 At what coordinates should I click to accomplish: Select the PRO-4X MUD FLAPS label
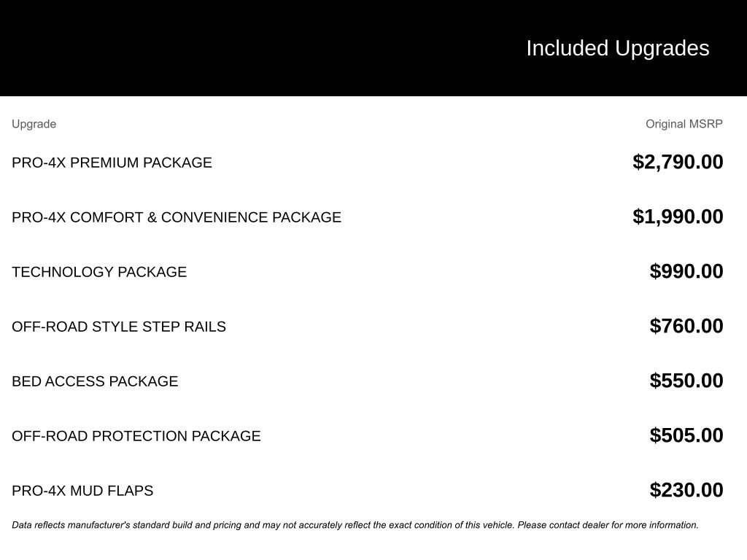coord(82,491)
